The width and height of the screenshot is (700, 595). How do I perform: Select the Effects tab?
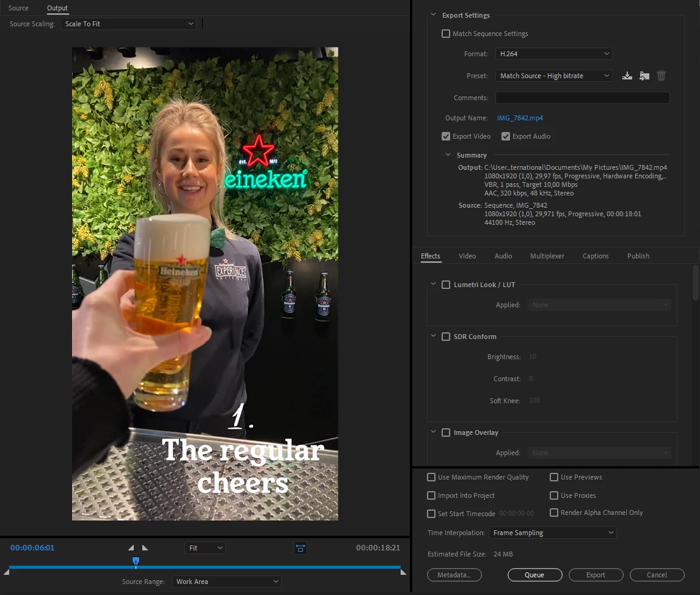[431, 256]
